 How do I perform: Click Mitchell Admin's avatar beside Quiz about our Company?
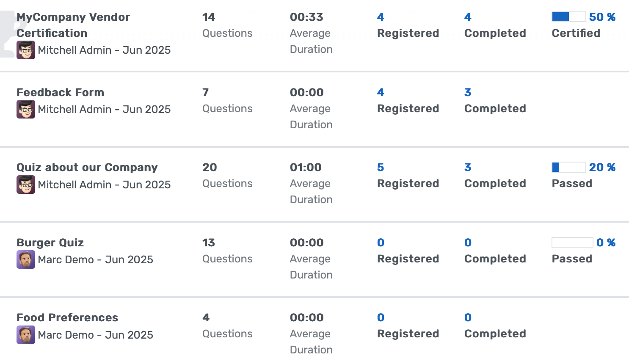point(25,185)
